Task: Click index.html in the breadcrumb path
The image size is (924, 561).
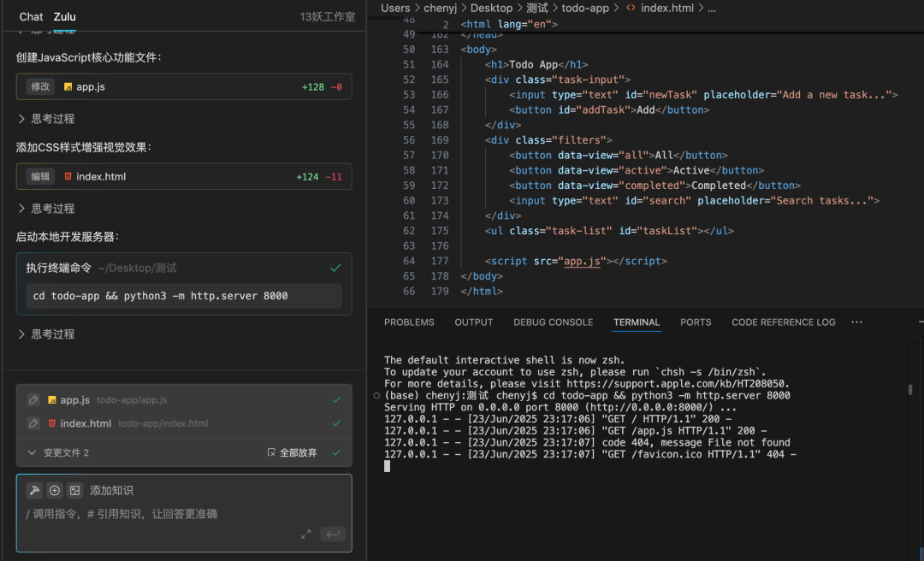Action: 667,9
